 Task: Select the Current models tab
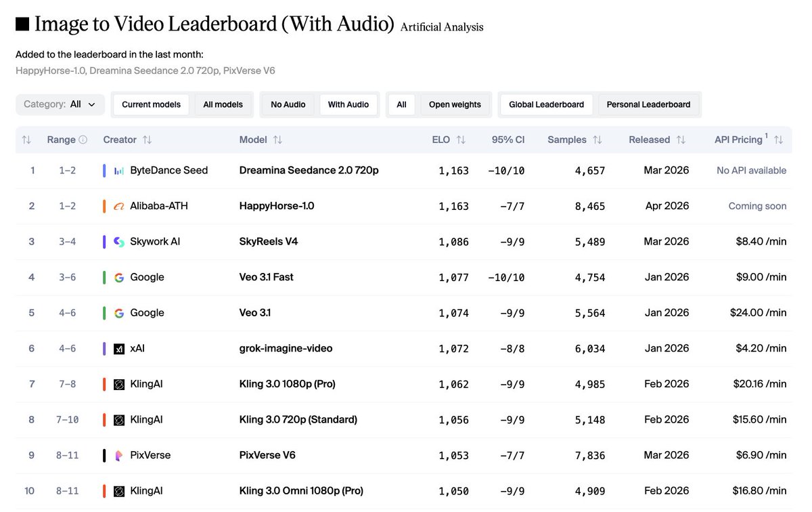150,104
